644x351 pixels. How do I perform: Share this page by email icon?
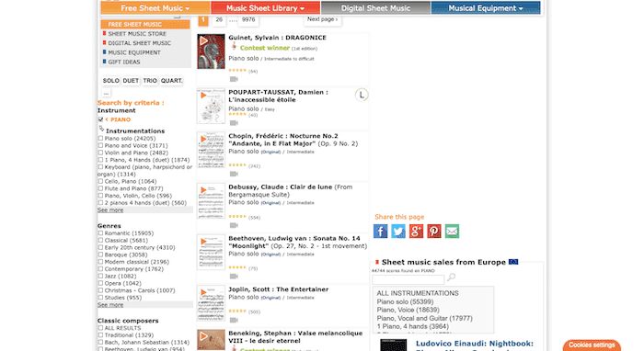452,232
